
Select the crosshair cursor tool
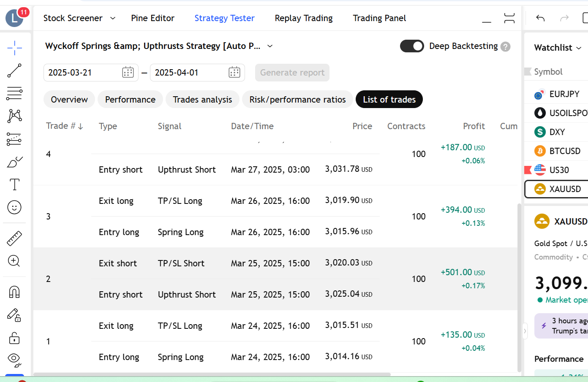click(x=14, y=48)
